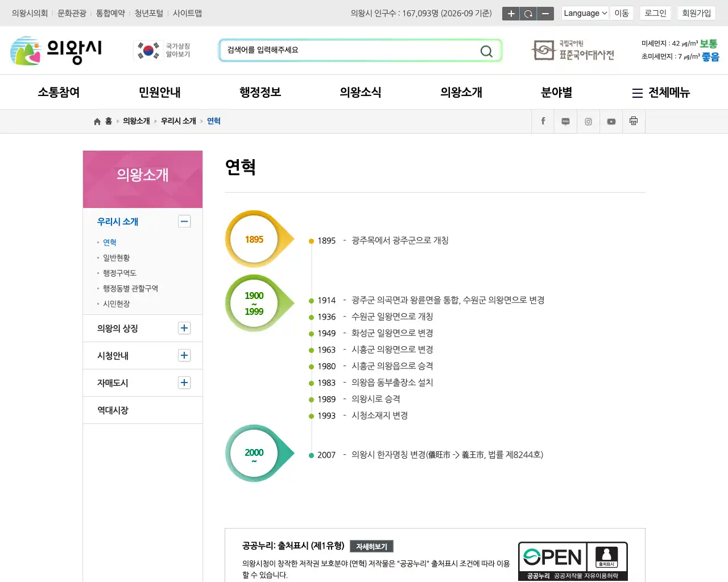This screenshot has width=728, height=582.
Task: Select 연혁 in the sidebar
Action: (110, 242)
